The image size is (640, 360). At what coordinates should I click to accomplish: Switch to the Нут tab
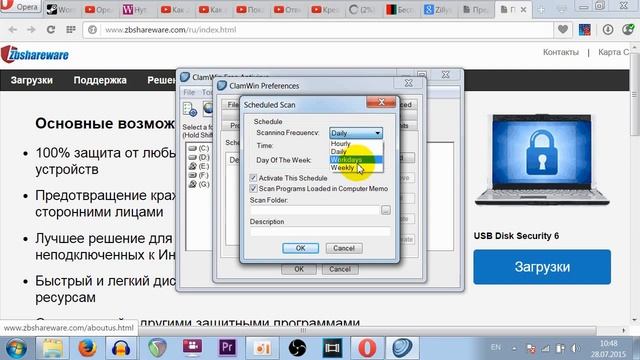coord(136,10)
